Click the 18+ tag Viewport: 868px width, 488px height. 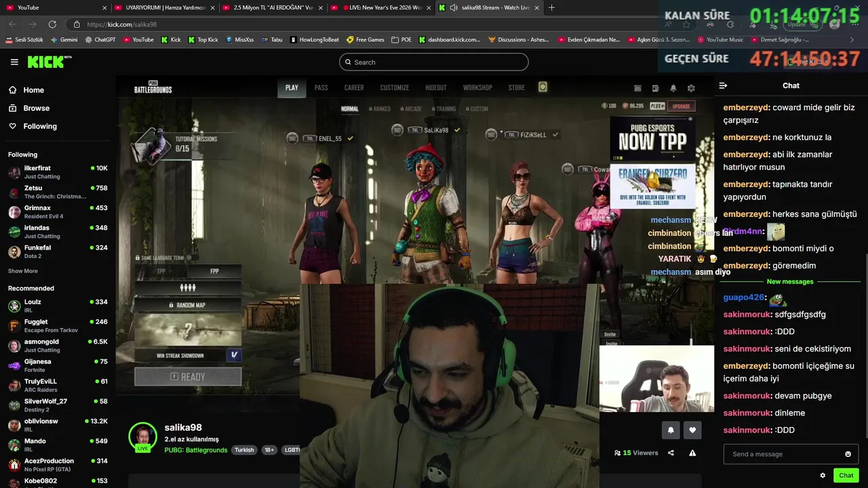point(269,450)
